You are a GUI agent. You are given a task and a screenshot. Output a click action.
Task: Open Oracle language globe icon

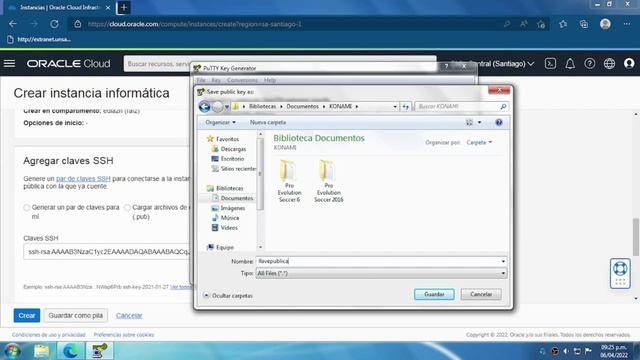point(609,64)
